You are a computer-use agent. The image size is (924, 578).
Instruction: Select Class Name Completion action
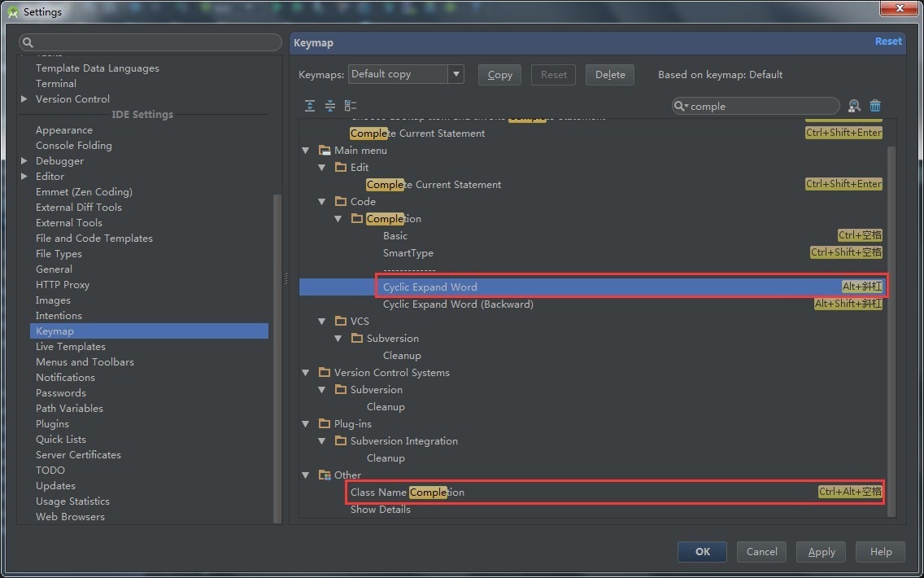point(407,493)
